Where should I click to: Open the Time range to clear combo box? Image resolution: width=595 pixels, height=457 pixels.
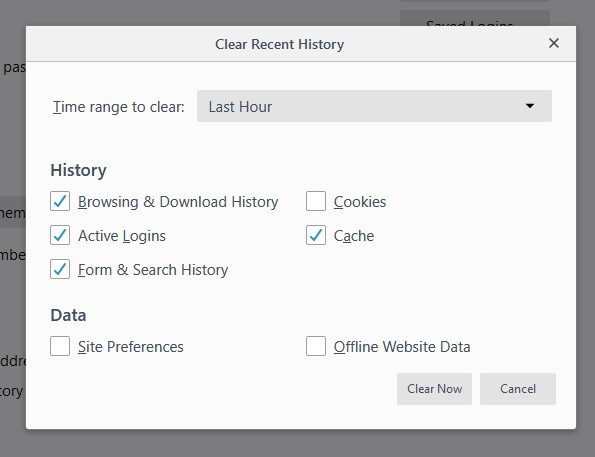tap(374, 106)
